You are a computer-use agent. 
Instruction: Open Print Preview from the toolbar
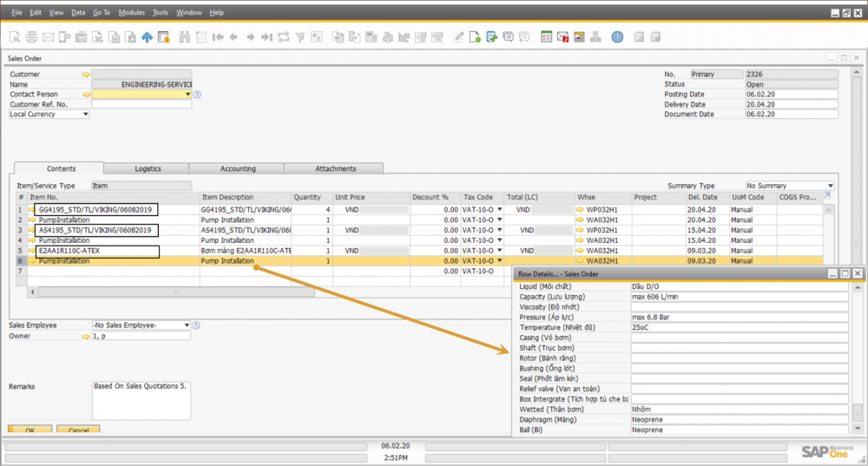pos(15,37)
